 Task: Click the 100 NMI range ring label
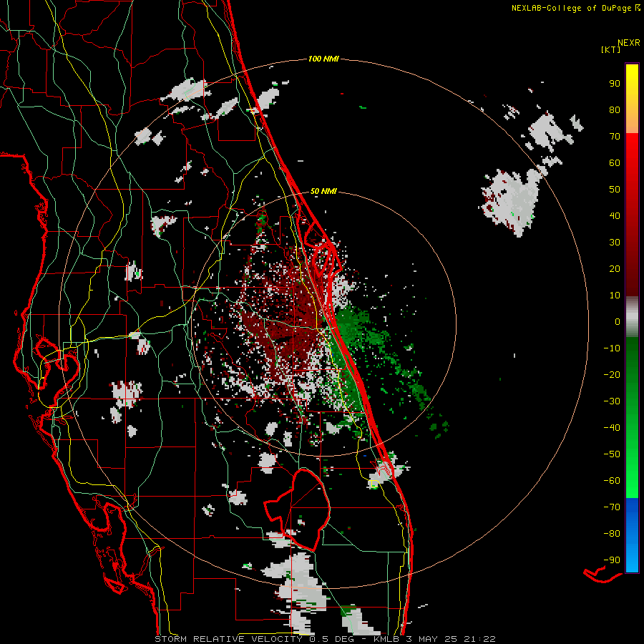click(323, 59)
